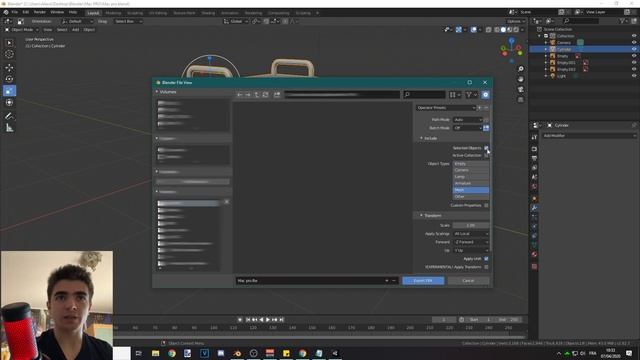Click the Export FBX button
The height and width of the screenshot is (360, 640).
[423, 281]
